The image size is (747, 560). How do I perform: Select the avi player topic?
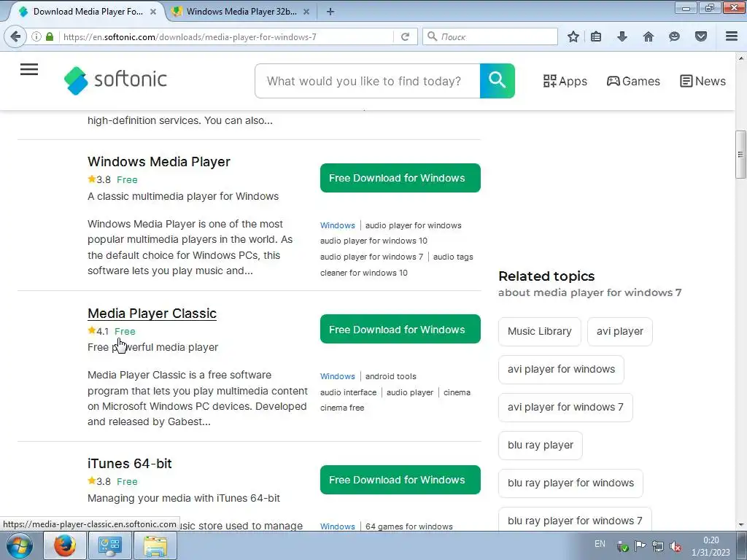620,332
